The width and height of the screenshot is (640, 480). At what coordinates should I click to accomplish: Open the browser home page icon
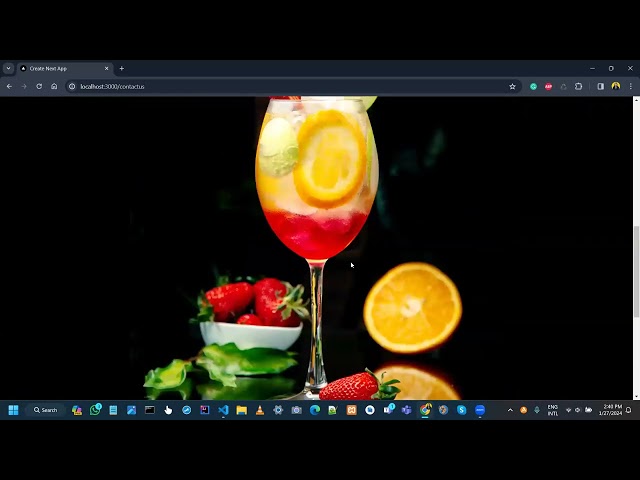point(54,87)
